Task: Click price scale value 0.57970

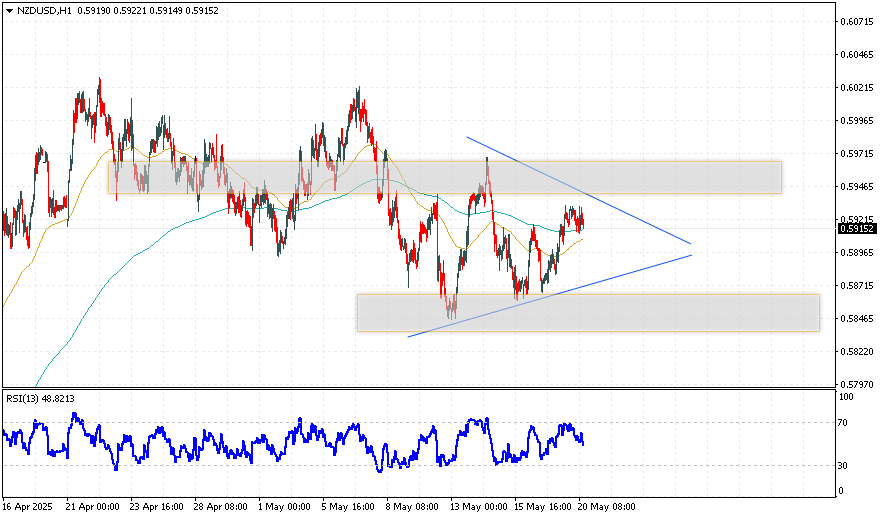Action: coord(856,385)
